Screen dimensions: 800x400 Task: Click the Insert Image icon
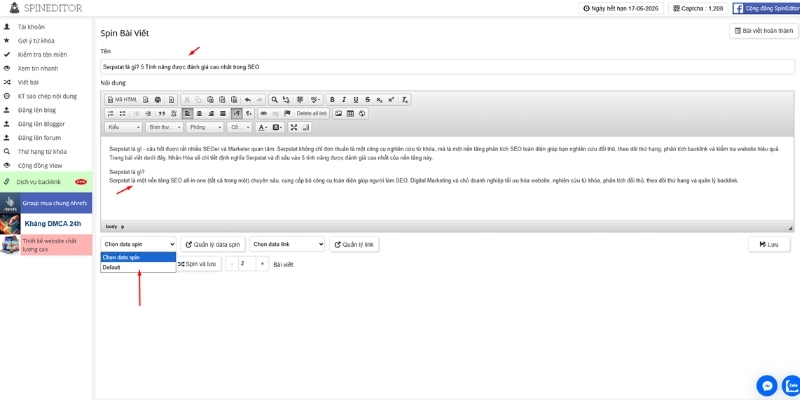tap(338, 113)
